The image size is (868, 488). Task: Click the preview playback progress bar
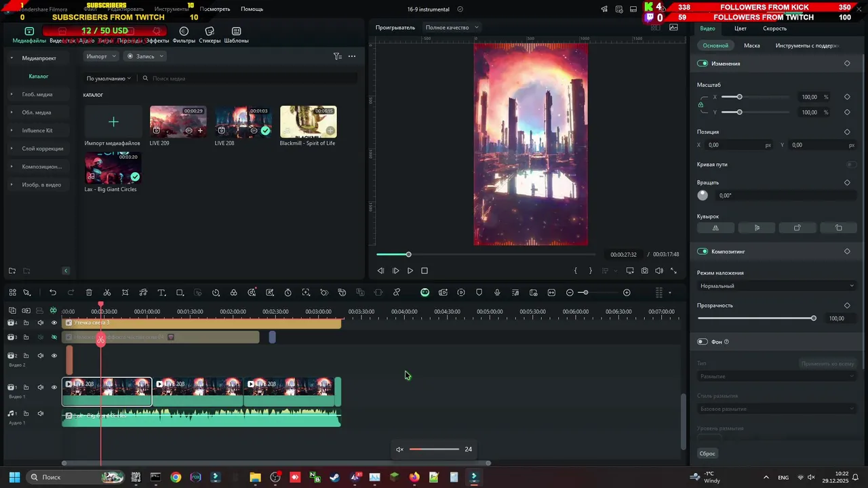(x=486, y=254)
